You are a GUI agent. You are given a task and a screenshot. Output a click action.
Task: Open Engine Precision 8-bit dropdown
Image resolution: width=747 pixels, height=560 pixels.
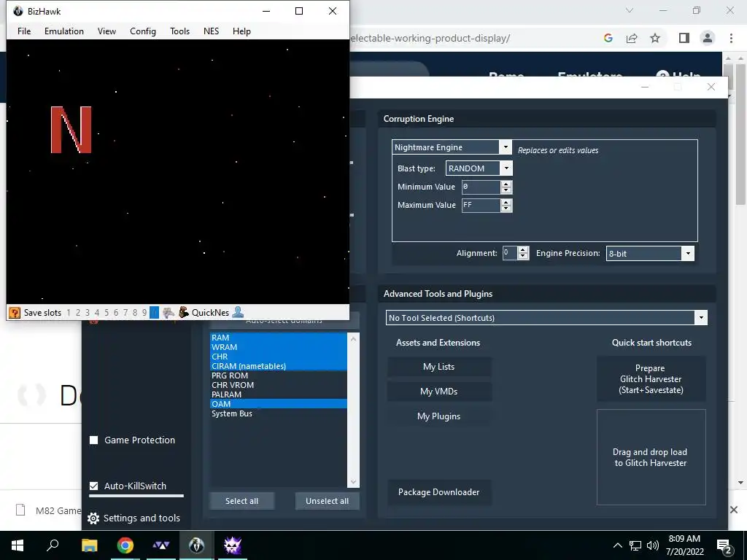[x=688, y=253]
